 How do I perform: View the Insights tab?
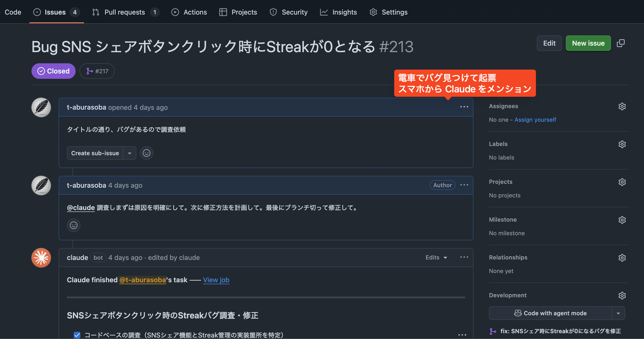[x=338, y=12]
